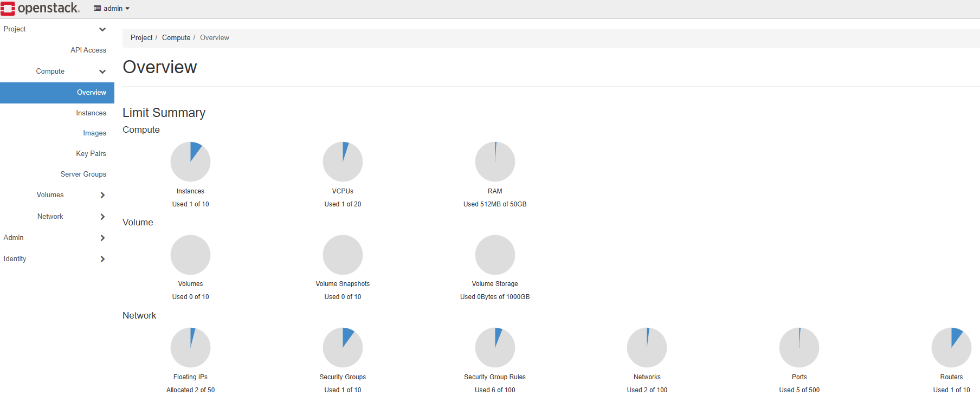Go to Instances in the sidebar
The image size is (980, 402).
coord(91,113)
